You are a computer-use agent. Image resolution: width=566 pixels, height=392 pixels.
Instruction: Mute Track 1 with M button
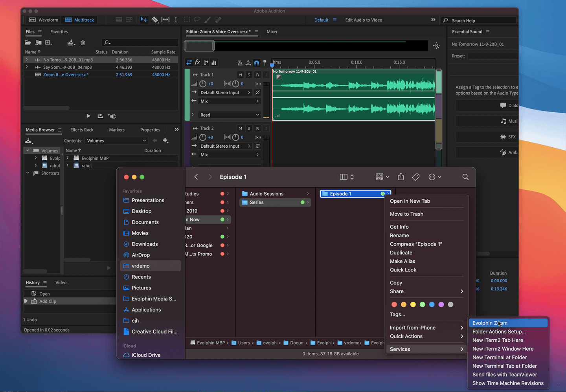click(x=240, y=75)
